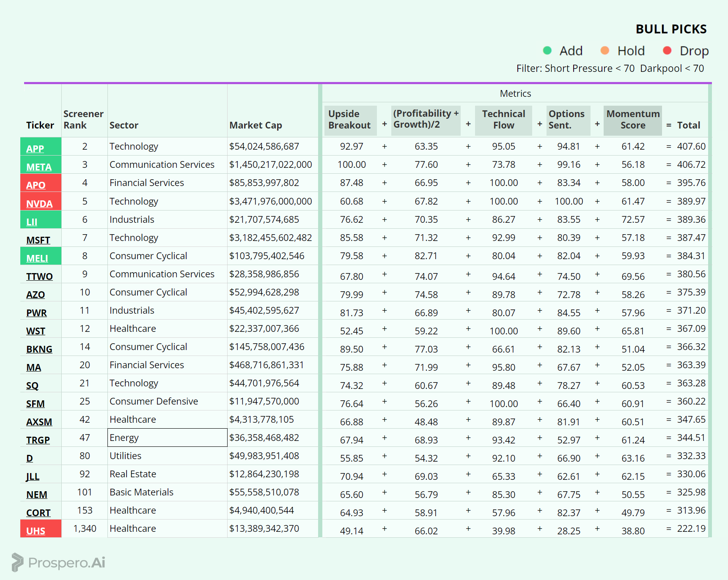Select market cap $1,450,217,022,000
Viewport: 728px width, 580px height.
coord(271,164)
